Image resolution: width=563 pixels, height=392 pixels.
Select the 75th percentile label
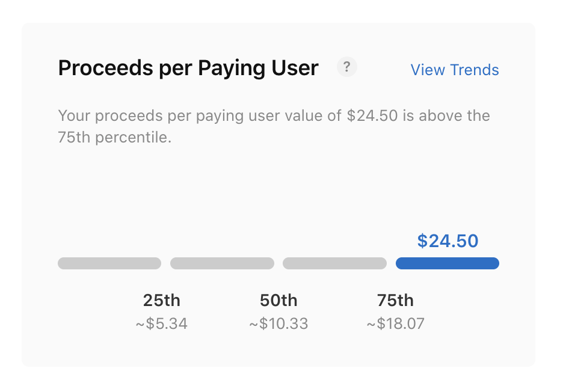tap(395, 300)
